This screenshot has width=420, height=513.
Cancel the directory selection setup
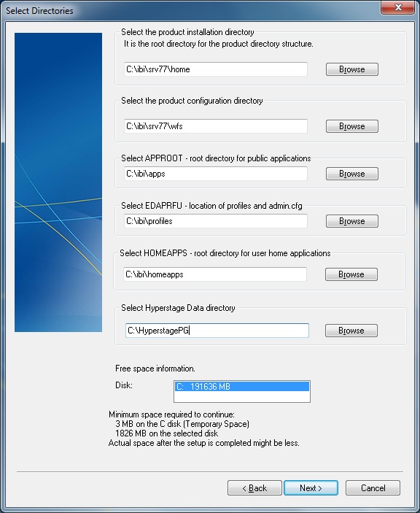pos(373,488)
